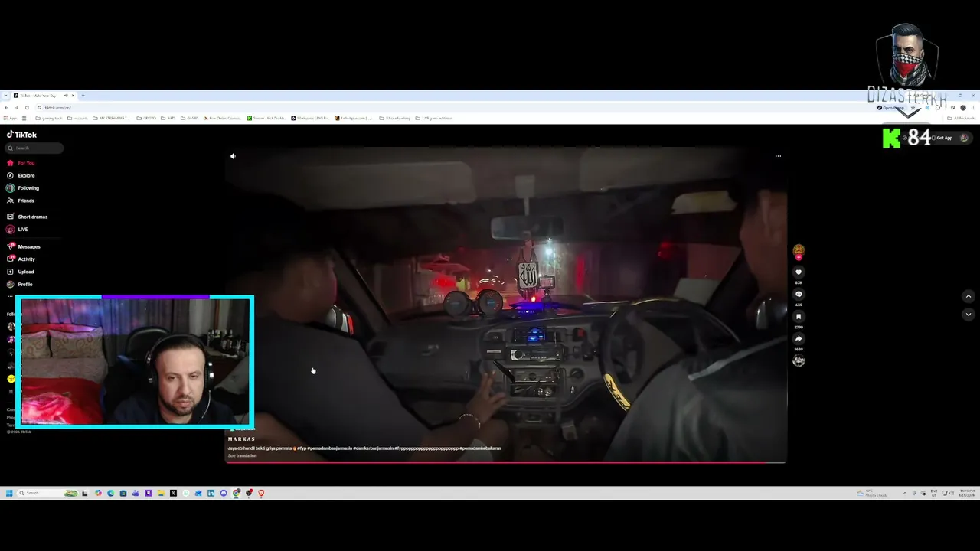This screenshot has height=551, width=980.
Task: Click the browser Forward arrow
Action: coord(16,108)
